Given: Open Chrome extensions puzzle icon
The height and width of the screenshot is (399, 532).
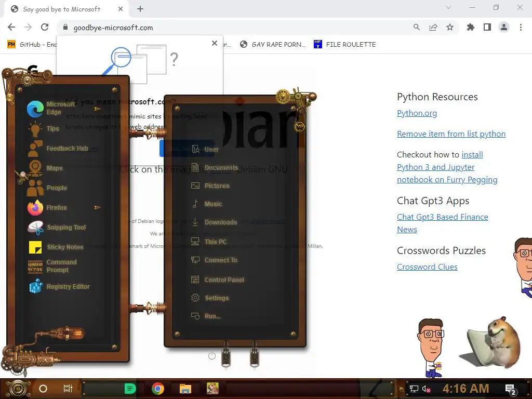Looking at the screenshot, I should click(x=470, y=27).
